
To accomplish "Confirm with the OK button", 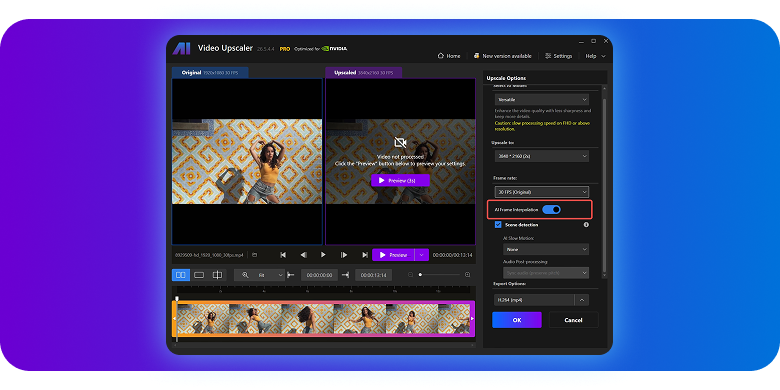I will tap(517, 320).
